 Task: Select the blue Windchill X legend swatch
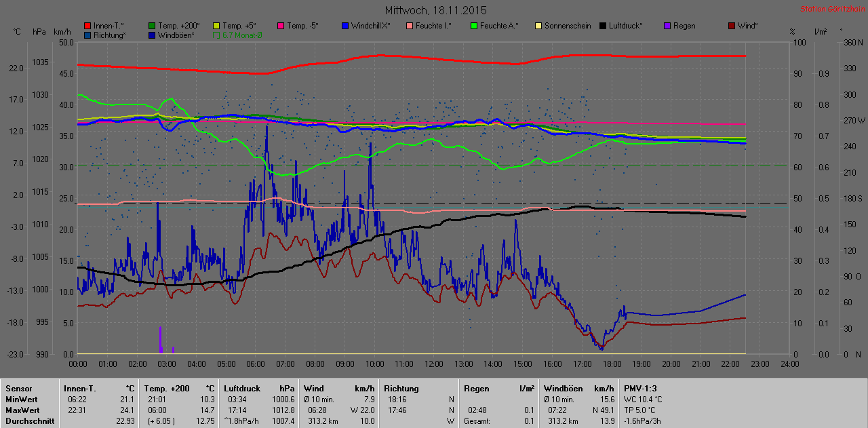click(x=345, y=26)
